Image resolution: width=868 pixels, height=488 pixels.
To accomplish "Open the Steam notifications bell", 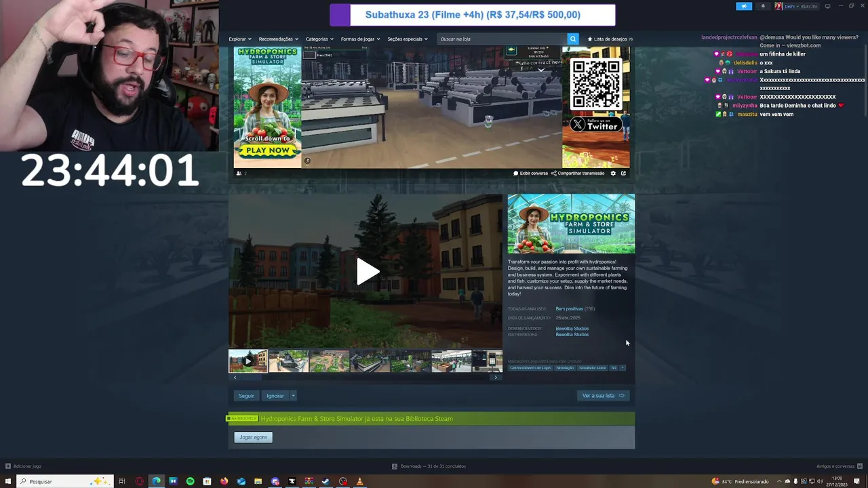I will [x=763, y=6].
